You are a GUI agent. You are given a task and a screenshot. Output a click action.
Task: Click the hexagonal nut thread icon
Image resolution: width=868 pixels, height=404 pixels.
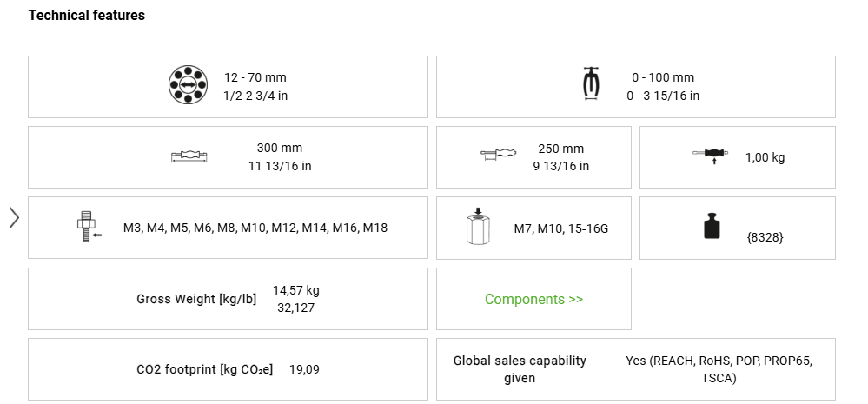(x=479, y=228)
